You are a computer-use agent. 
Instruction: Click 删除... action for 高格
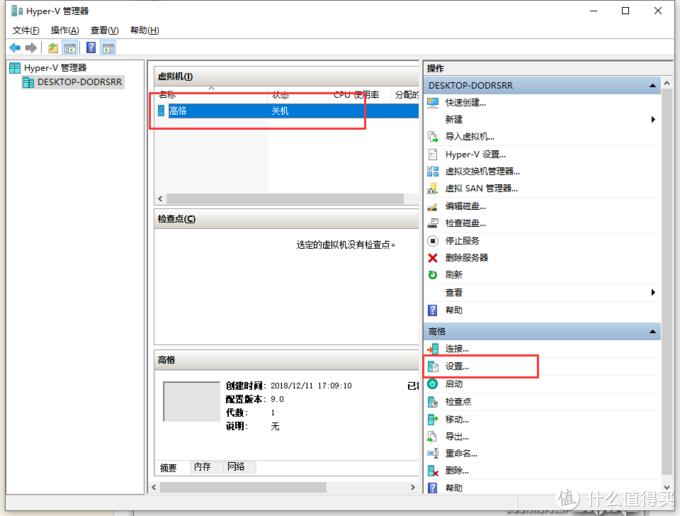point(457,470)
